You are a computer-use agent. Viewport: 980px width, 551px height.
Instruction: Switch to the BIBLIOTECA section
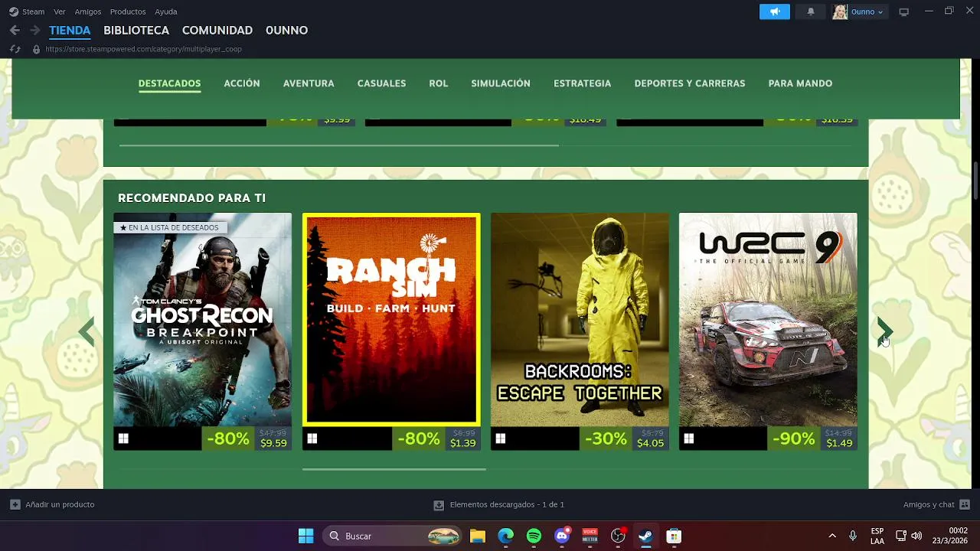pos(136,31)
